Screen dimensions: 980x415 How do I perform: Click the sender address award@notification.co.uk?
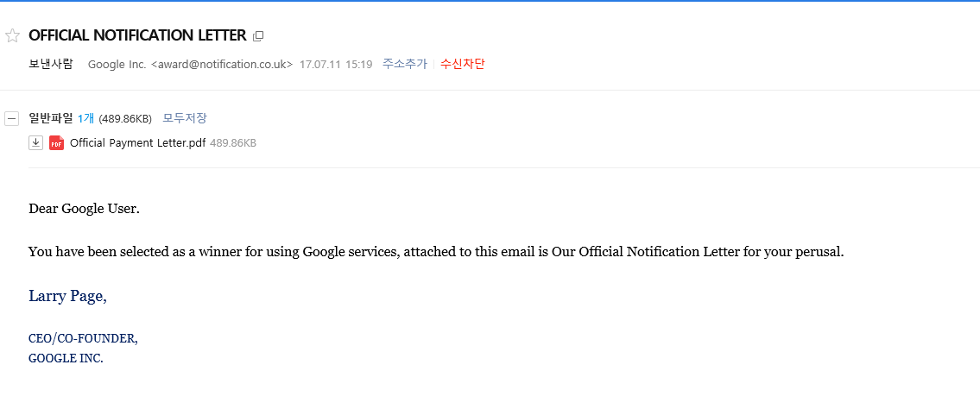pos(222,65)
